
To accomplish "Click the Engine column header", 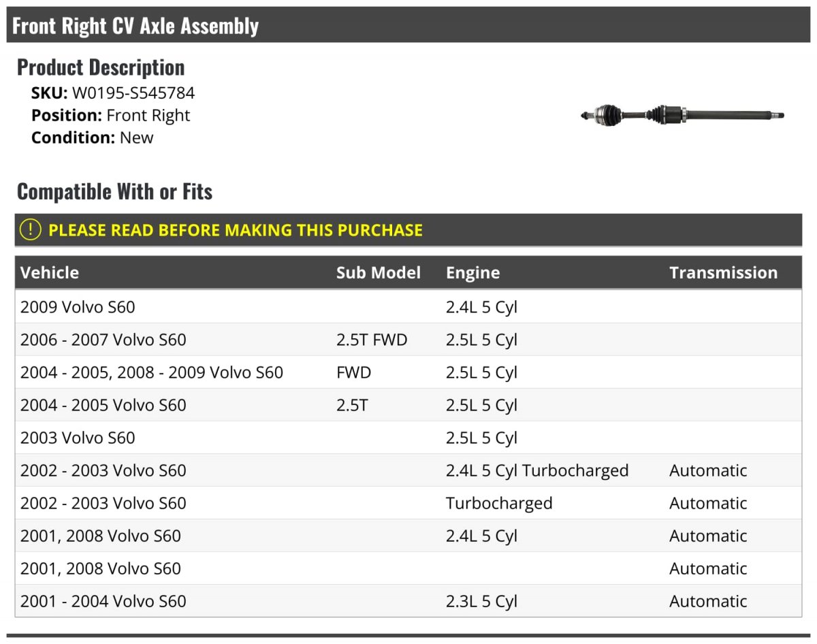I will pyautogui.click(x=473, y=273).
